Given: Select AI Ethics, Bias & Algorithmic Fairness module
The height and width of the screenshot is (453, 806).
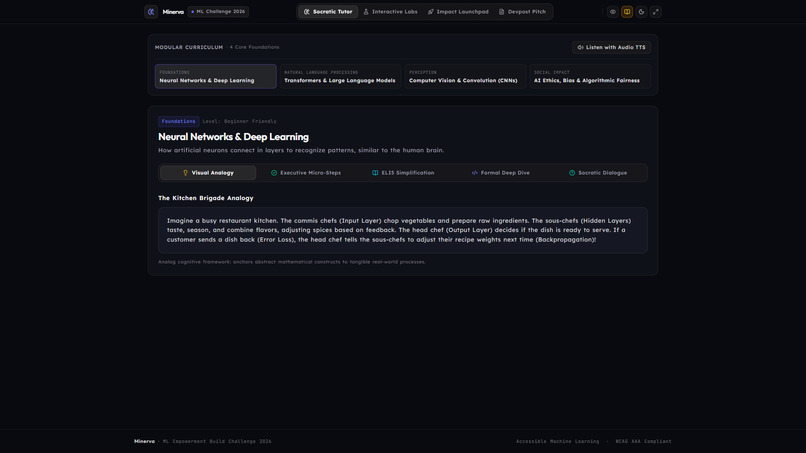Looking at the screenshot, I should coord(590,76).
